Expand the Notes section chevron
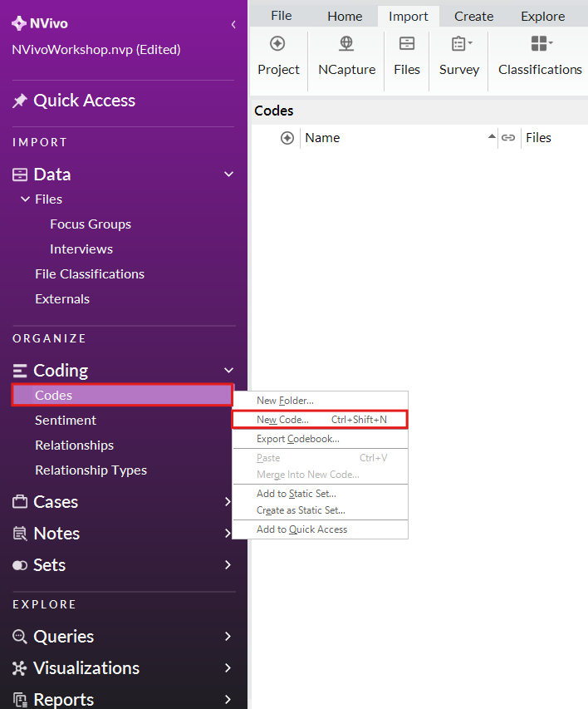The width and height of the screenshot is (588, 709). pyautogui.click(x=228, y=534)
